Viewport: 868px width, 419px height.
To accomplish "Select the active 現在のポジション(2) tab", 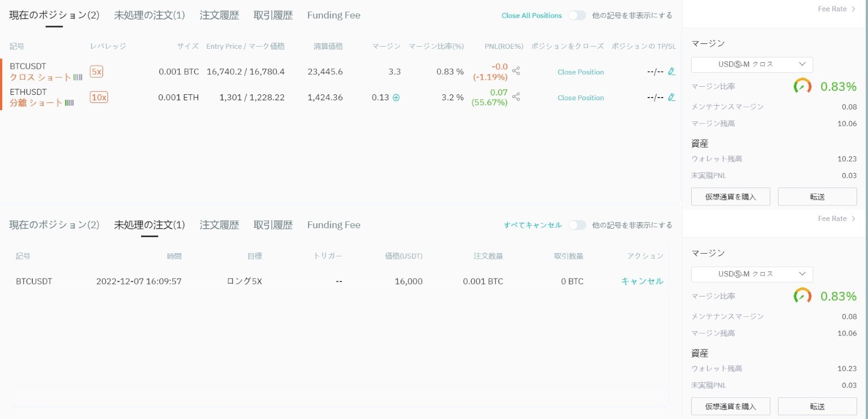I will click(54, 15).
